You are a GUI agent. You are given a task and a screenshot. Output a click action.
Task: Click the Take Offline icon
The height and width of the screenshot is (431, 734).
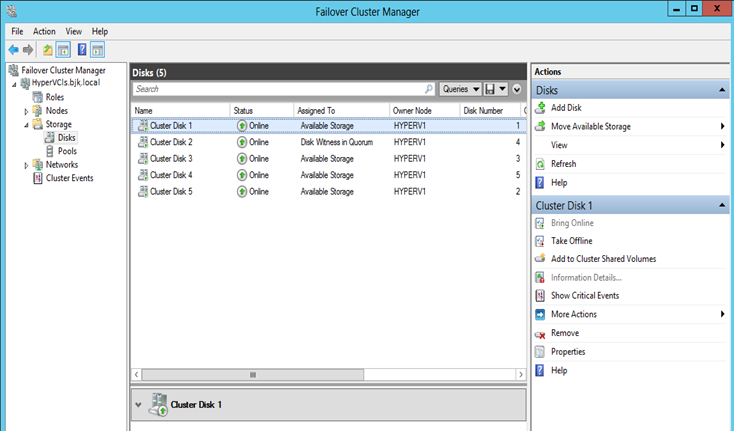[540, 241]
